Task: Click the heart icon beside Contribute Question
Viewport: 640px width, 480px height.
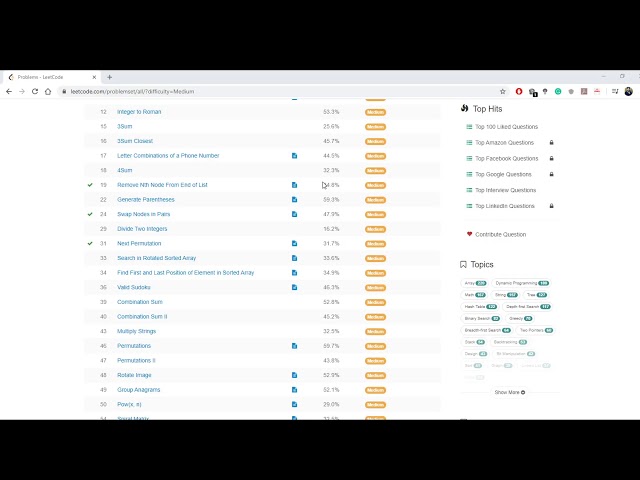Action: (469, 234)
